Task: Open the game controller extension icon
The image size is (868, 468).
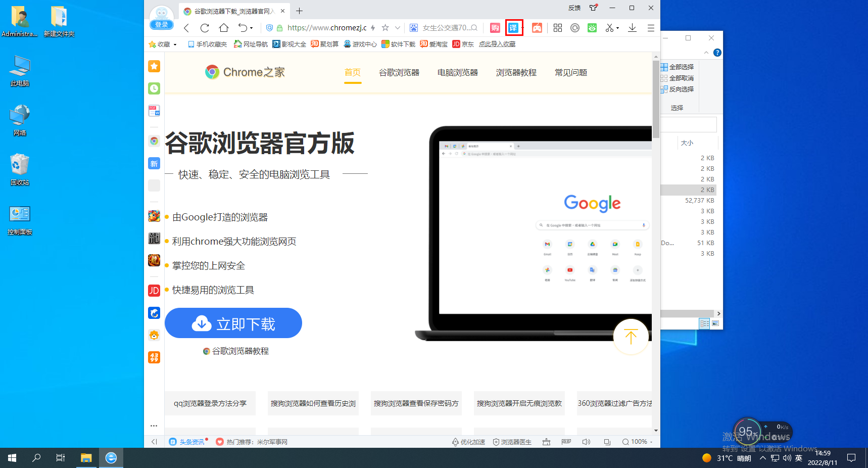Action: 537,28
